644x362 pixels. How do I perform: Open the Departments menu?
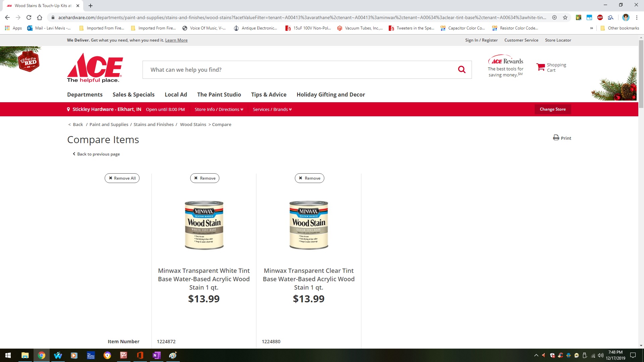tap(85, 95)
